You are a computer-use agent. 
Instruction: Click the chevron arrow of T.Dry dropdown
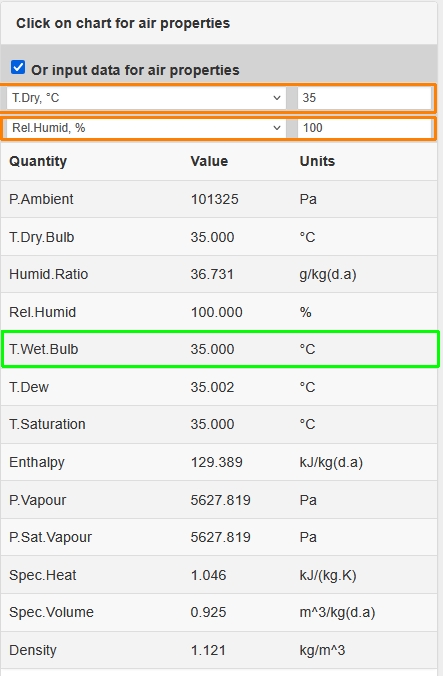[277, 98]
